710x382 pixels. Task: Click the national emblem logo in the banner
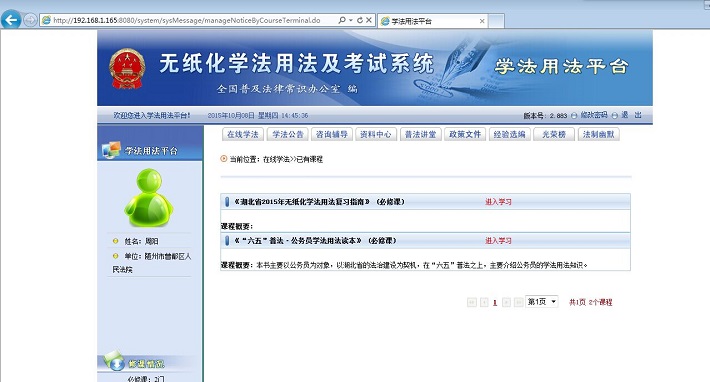pos(127,69)
